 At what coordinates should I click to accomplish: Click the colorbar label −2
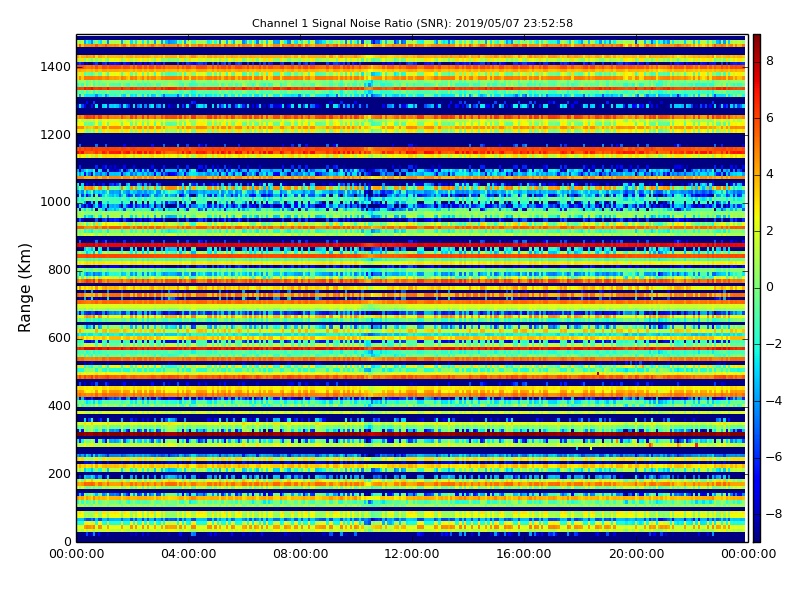click(x=774, y=344)
